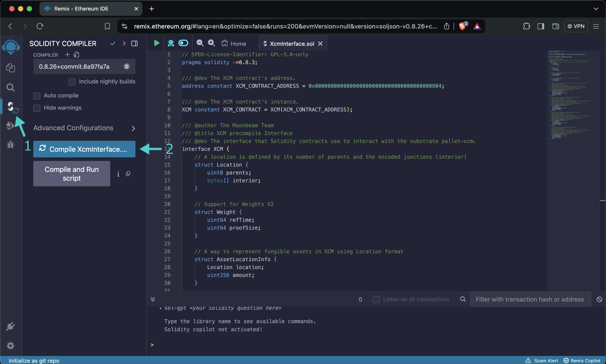Click Scam Alert in status bar

(x=542, y=361)
